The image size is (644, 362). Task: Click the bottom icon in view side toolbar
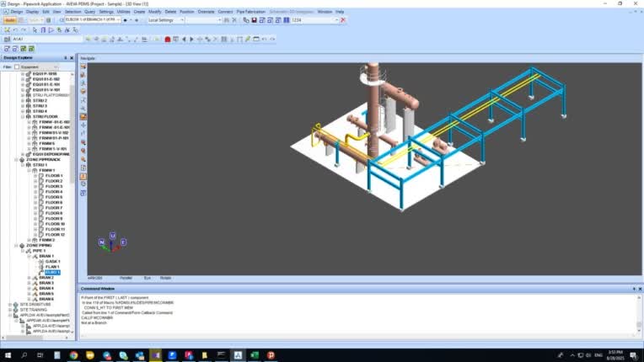coord(83,193)
